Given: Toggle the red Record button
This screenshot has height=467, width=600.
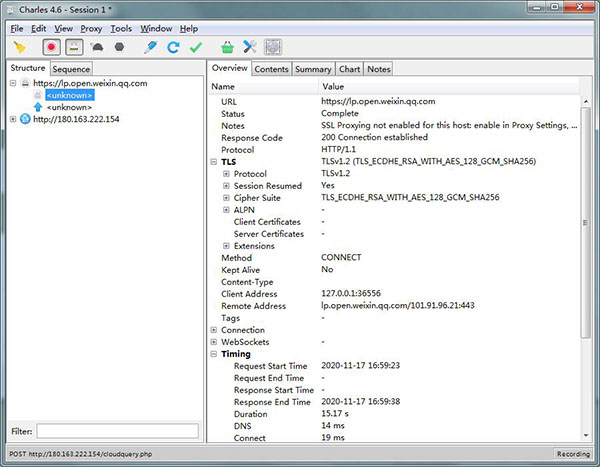Looking at the screenshot, I should [x=51, y=47].
